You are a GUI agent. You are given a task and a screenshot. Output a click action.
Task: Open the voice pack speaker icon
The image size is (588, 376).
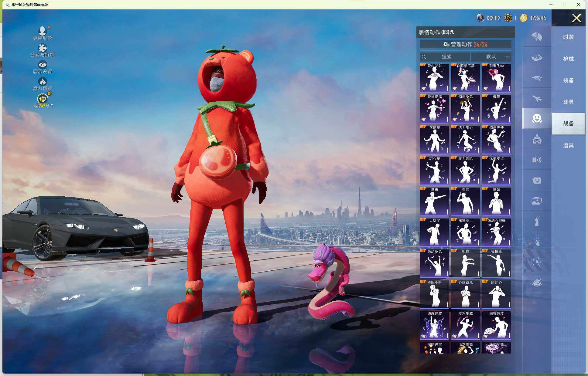point(537,160)
